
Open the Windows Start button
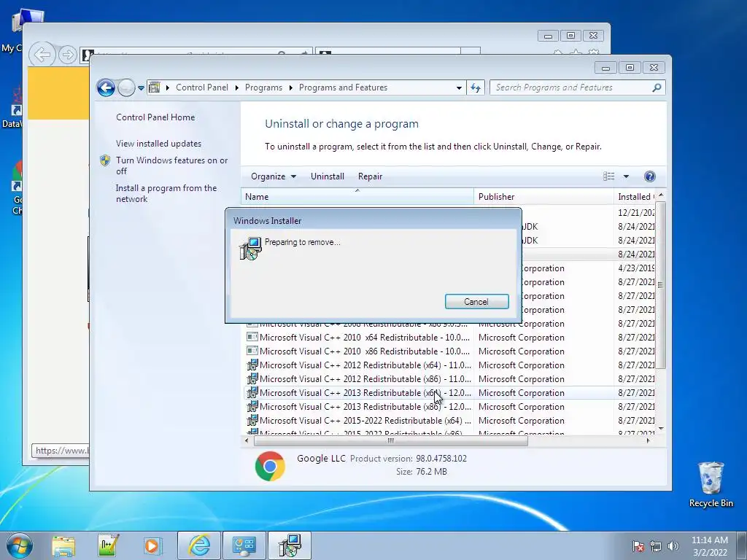[19, 545]
